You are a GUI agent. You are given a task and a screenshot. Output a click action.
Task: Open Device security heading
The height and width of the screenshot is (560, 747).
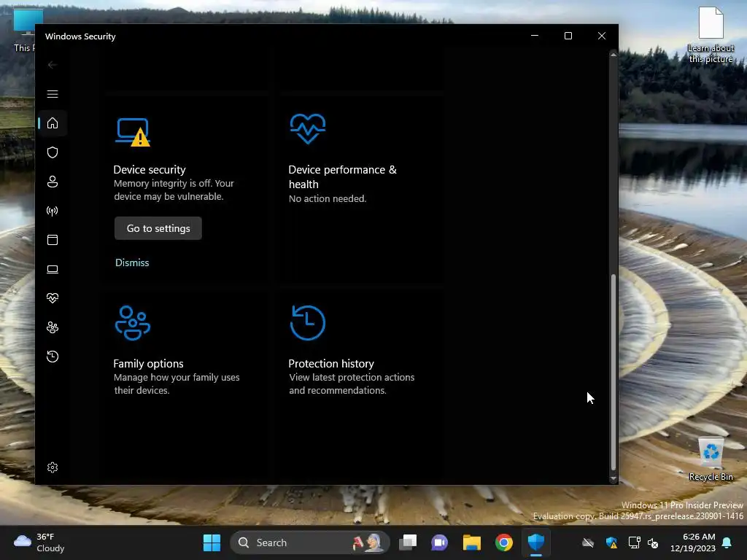150,169
